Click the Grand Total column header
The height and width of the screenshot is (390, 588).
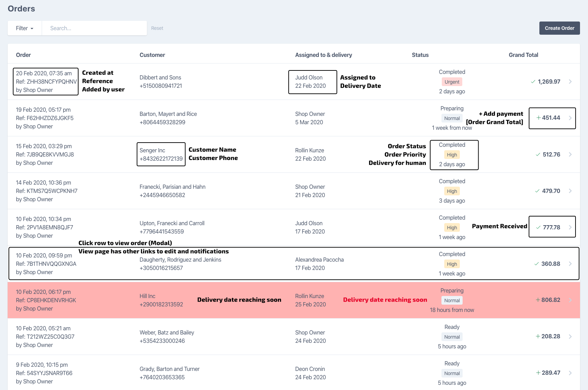[x=523, y=55]
